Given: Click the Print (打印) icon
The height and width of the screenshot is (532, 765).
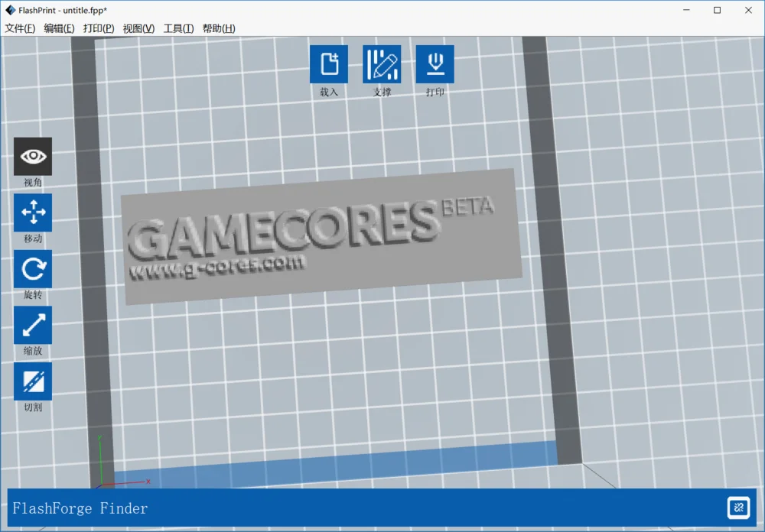Looking at the screenshot, I should tap(435, 64).
